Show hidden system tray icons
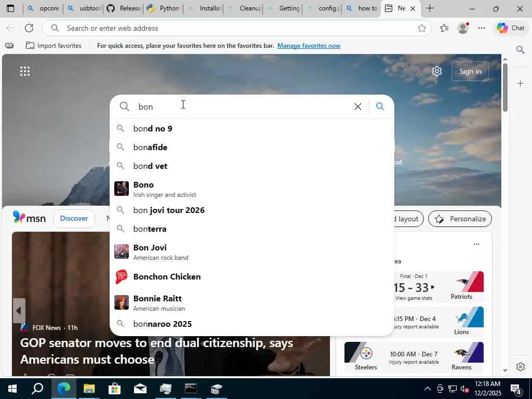Image resolution: width=532 pixels, height=399 pixels. click(x=428, y=389)
